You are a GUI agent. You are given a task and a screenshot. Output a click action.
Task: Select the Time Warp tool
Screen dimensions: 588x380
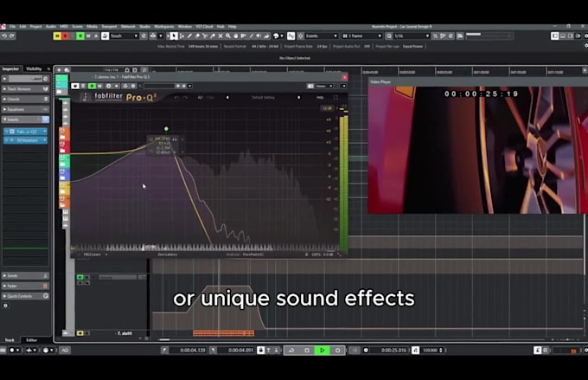(x=243, y=36)
